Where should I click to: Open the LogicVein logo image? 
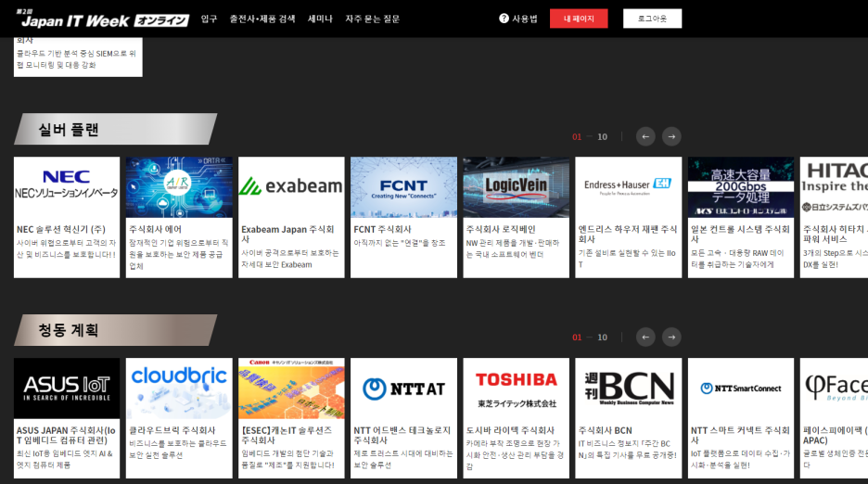(x=516, y=187)
